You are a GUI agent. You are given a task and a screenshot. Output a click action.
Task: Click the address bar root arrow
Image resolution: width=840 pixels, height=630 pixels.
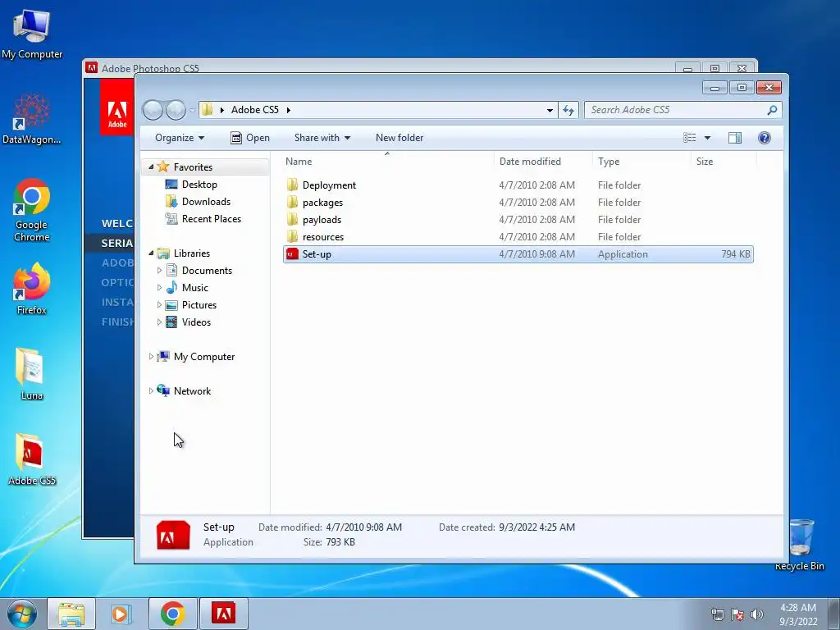pyautogui.click(x=221, y=110)
